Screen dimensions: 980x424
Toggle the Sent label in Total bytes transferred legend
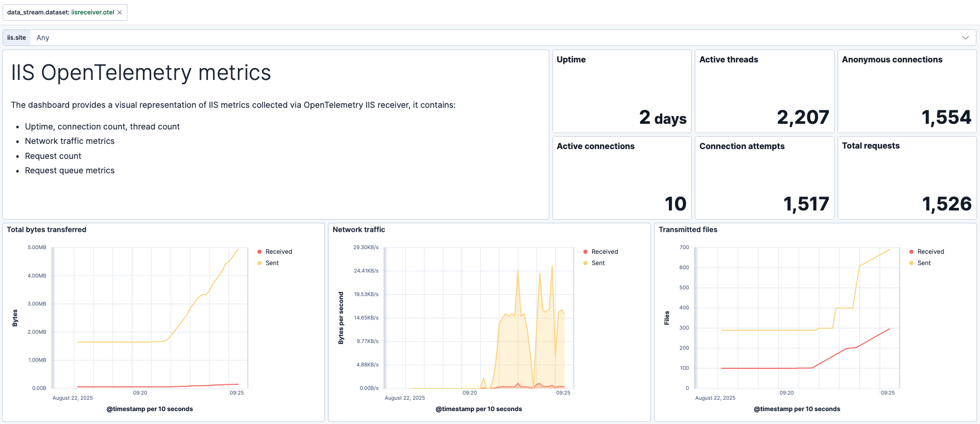pyautogui.click(x=272, y=263)
